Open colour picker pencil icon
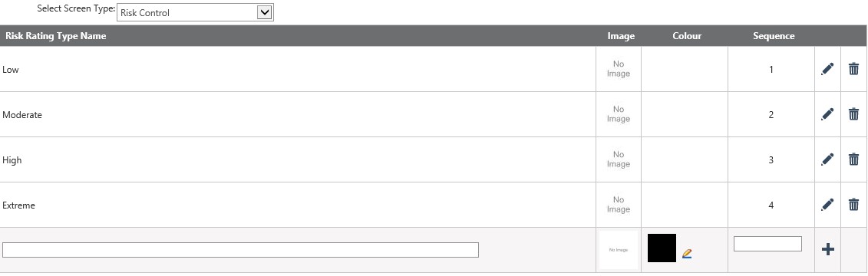 [687, 254]
